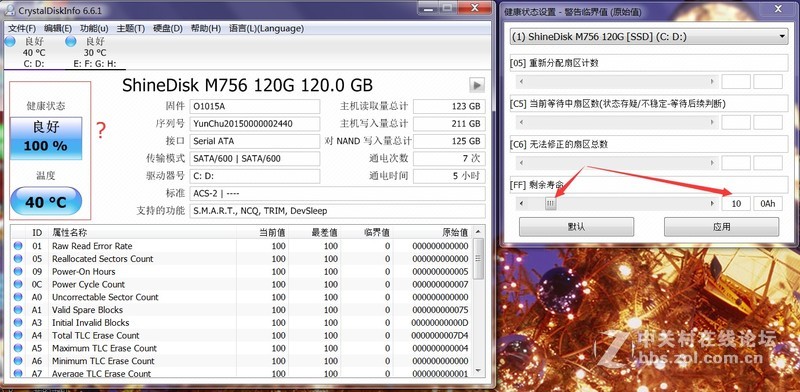Click the [FF] 剩余寿命 slider thumb
Screen dimensions: 800x392
550,204
